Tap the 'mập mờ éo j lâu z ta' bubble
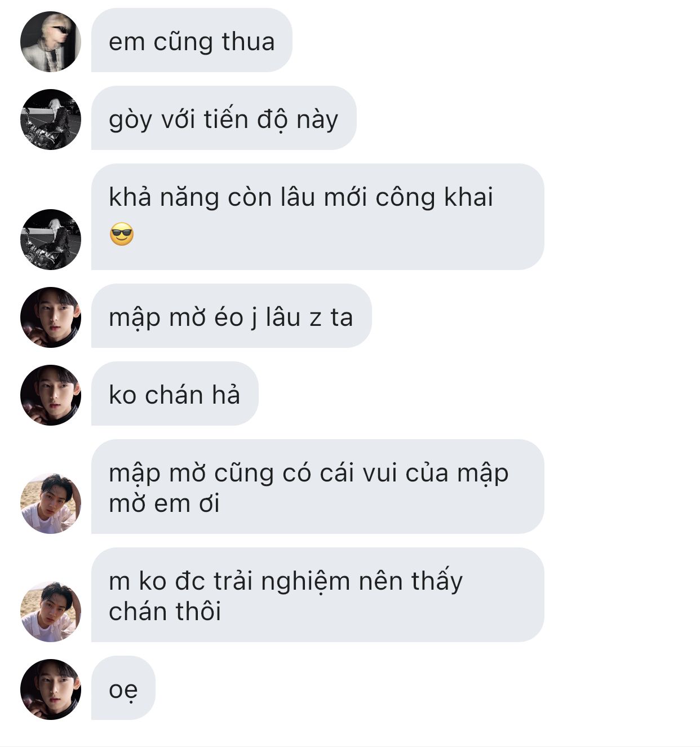700x747 pixels. coord(231,316)
